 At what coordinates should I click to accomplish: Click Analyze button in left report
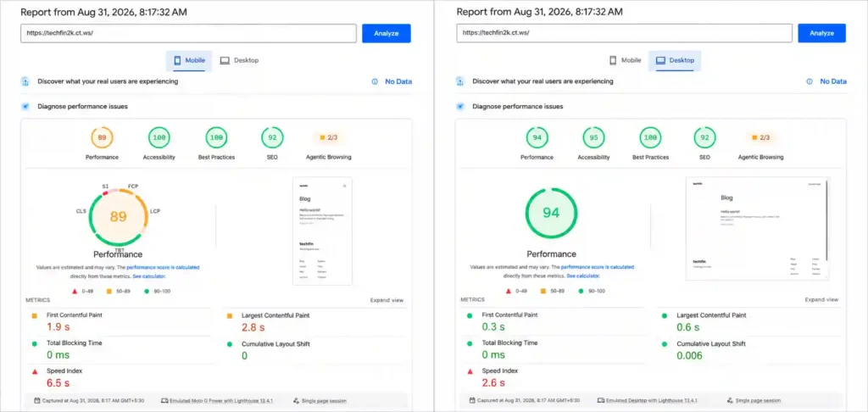coord(387,33)
